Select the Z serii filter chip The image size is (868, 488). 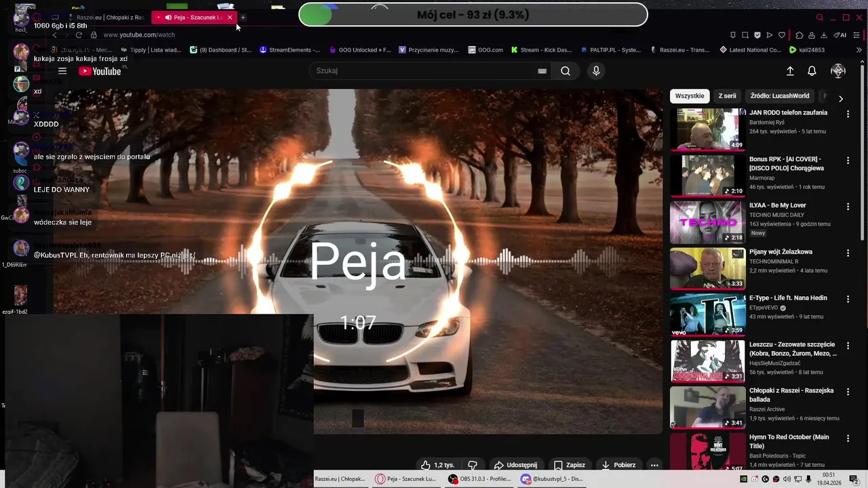pos(727,96)
